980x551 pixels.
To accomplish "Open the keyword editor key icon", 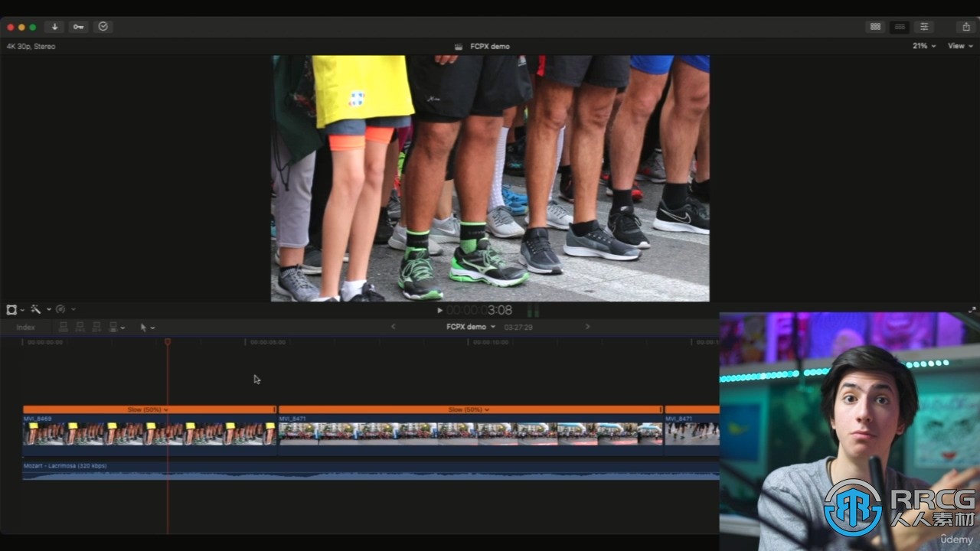I will [79, 27].
